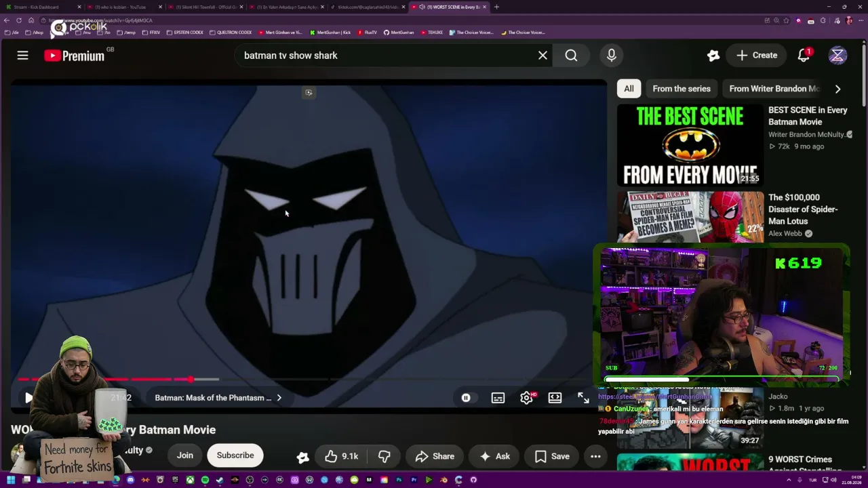868x488 pixels.
Task: Open the Create menu
Action: coord(757,56)
